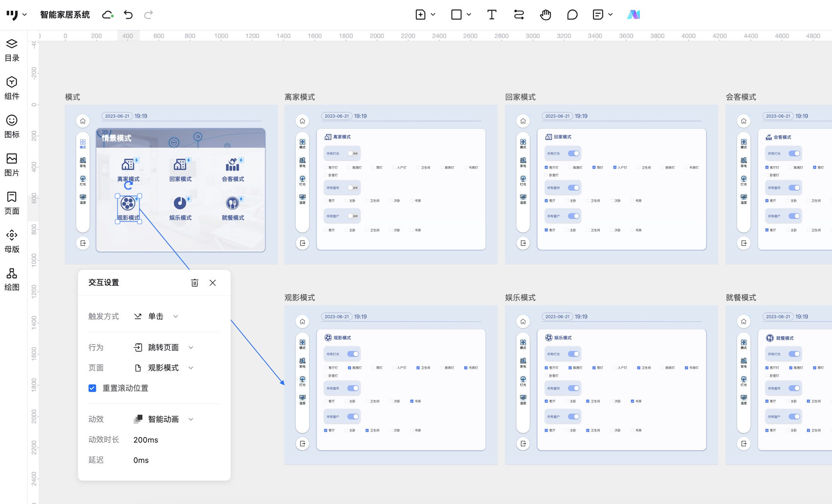Open the 图标 icon library
Image resolution: width=832 pixels, height=504 pixels.
point(12,126)
